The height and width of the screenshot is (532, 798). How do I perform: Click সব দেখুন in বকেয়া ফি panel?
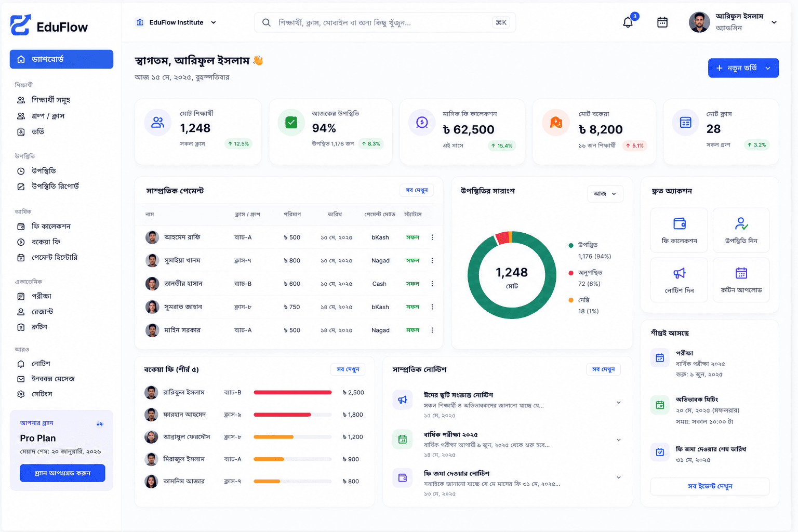click(348, 369)
